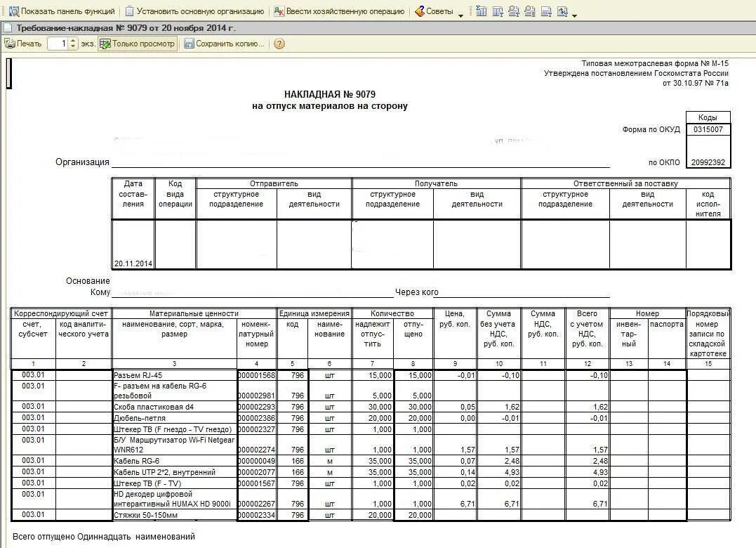Select the nomenclature number 000001568 cell
Image resolution: width=756 pixels, height=548 pixels.
point(257,375)
